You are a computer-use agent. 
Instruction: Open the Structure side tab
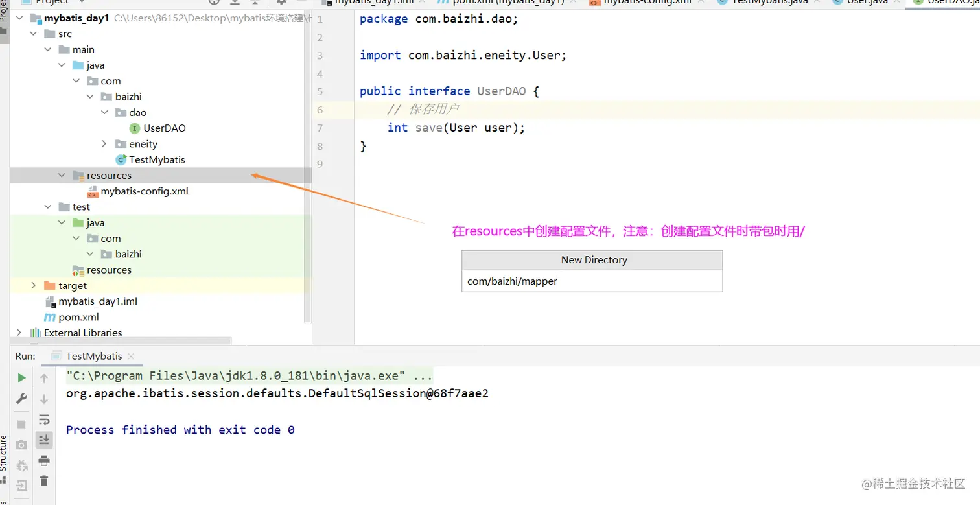pos(4,454)
